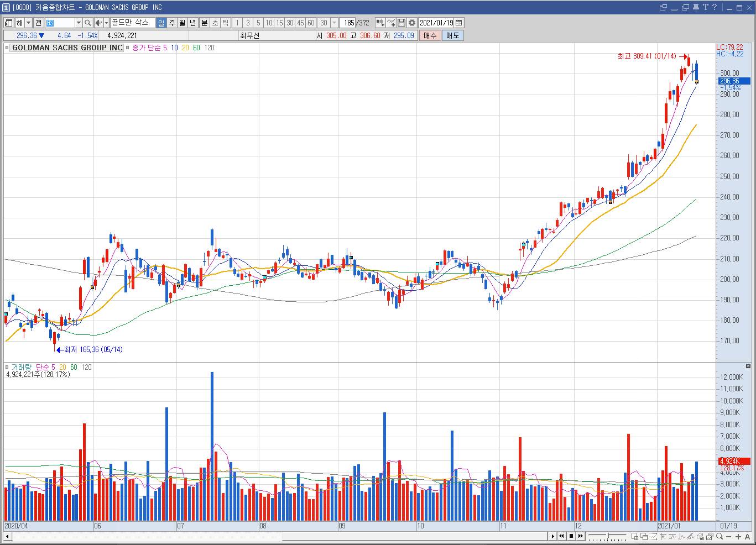Image resolution: width=756 pixels, height=545 pixels.
Task: Select the 월 (monthly) period toggle
Action: (x=182, y=23)
